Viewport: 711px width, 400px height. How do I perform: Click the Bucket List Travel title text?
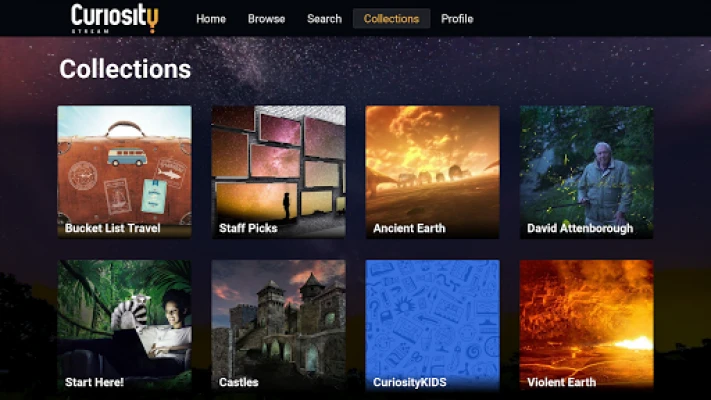(x=112, y=228)
